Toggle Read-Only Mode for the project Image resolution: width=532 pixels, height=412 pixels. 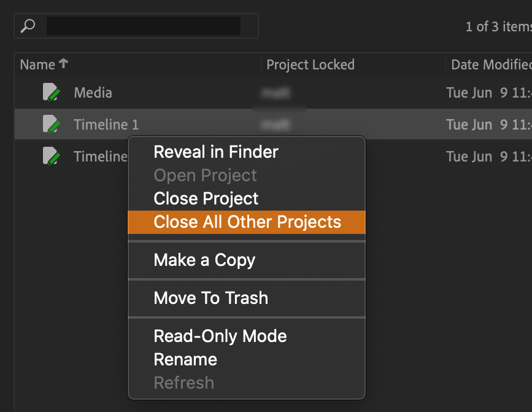pyautogui.click(x=220, y=336)
